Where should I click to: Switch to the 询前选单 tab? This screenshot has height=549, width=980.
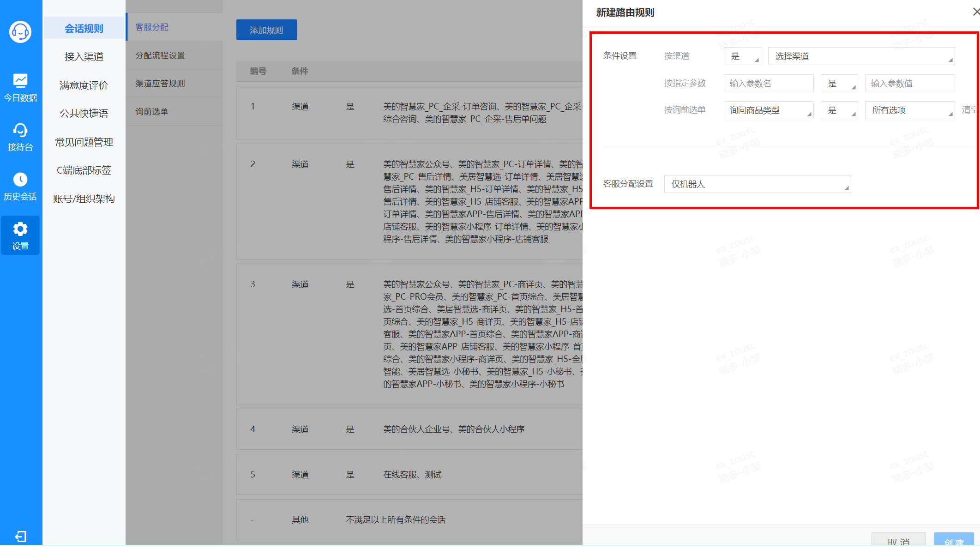[174, 112]
